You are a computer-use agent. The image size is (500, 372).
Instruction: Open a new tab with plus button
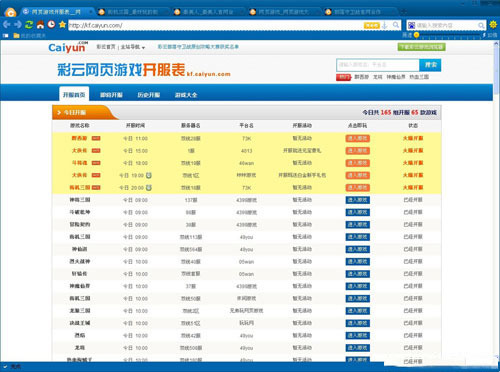click(404, 12)
